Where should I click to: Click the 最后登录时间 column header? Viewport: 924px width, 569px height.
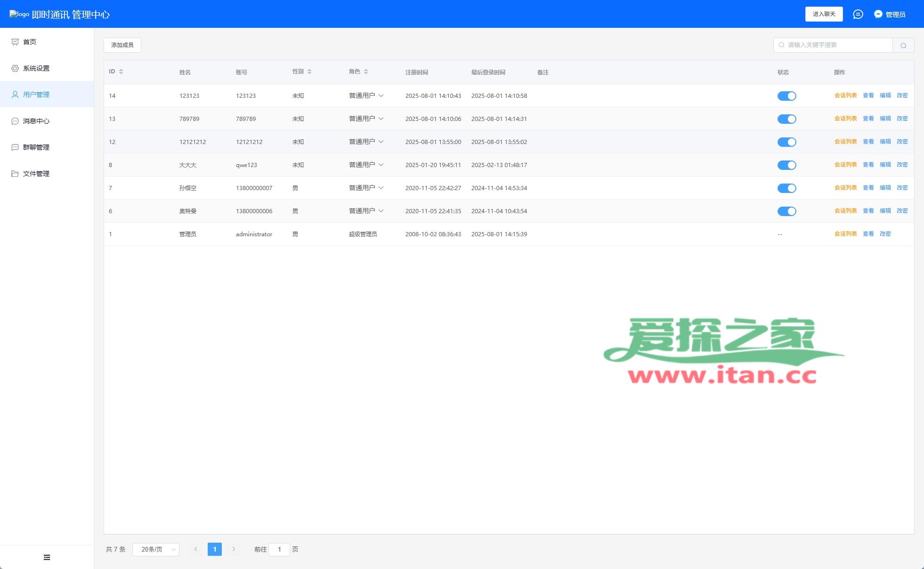click(488, 72)
